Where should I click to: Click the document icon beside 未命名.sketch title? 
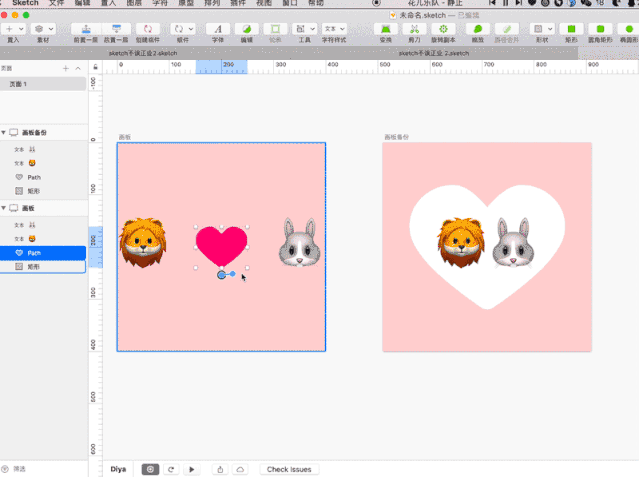tap(393, 15)
